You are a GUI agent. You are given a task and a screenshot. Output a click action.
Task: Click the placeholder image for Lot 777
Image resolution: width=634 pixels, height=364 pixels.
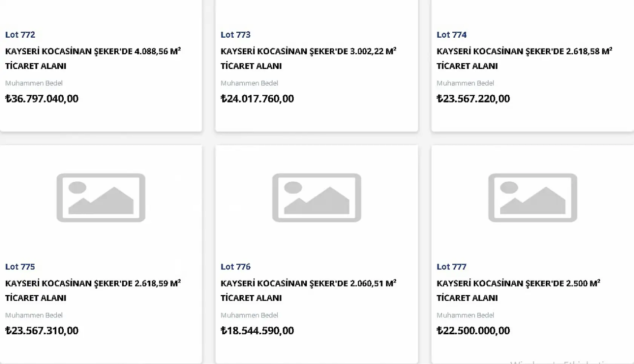pyautogui.click(x=532, y=197)
